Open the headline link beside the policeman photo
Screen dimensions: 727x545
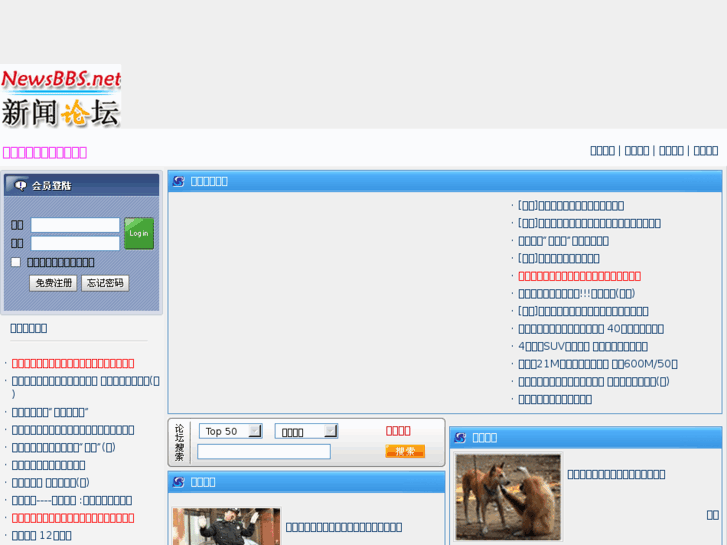[344, 527]
